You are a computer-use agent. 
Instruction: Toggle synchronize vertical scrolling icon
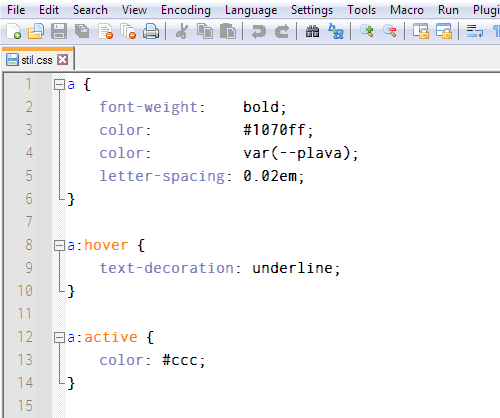(x=421, y=32)
